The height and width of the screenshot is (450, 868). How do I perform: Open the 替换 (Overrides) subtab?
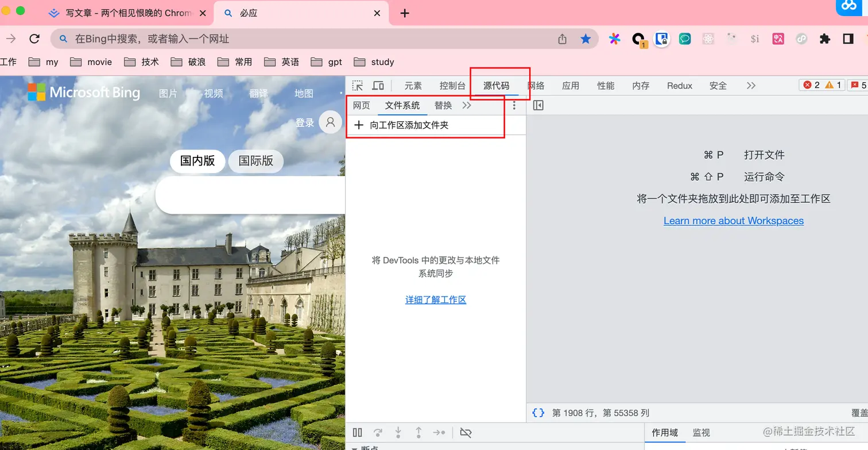[443, 105]
